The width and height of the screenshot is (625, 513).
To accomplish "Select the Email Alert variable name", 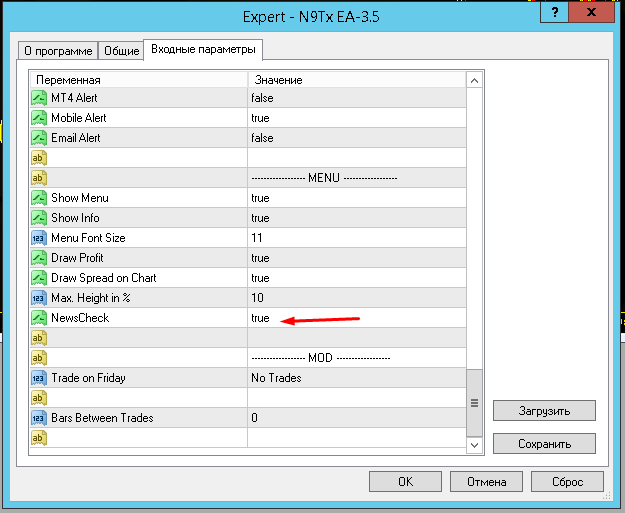I will click(x=76, y=138).
